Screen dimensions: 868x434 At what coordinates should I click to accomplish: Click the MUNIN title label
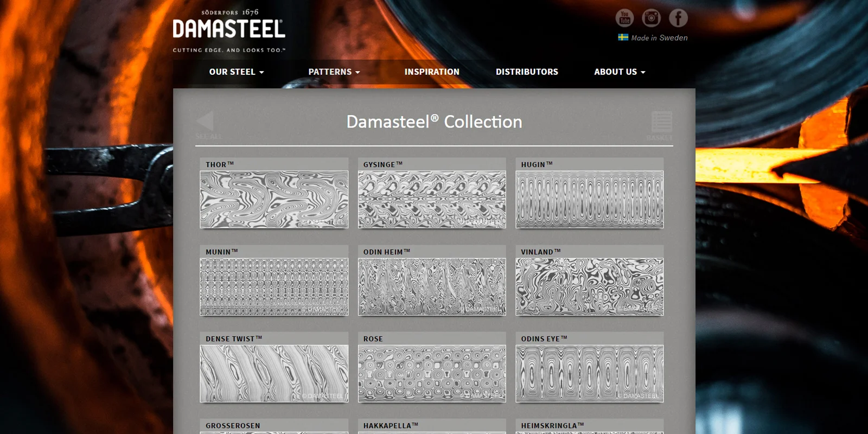(222, 252)
